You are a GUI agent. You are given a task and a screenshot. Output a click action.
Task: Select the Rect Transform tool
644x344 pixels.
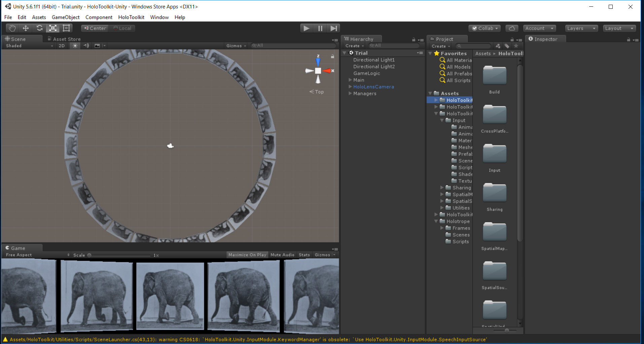(66, 28)
